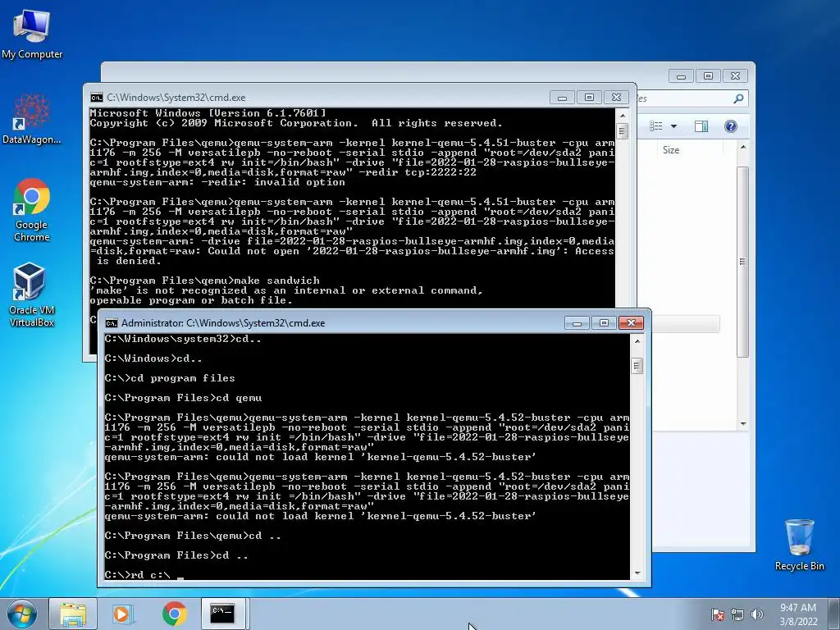Click the 'rd c:\' command line text
This screenshot has height=630, width=840.
(137, 575)
